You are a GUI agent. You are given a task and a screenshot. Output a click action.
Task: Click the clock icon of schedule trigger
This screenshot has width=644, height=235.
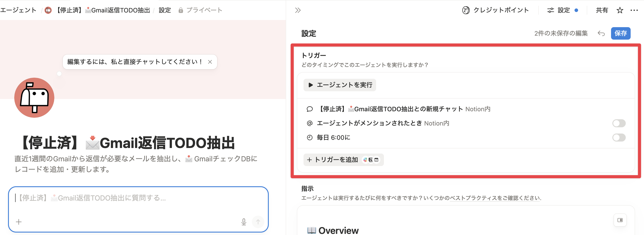point(310,137)
